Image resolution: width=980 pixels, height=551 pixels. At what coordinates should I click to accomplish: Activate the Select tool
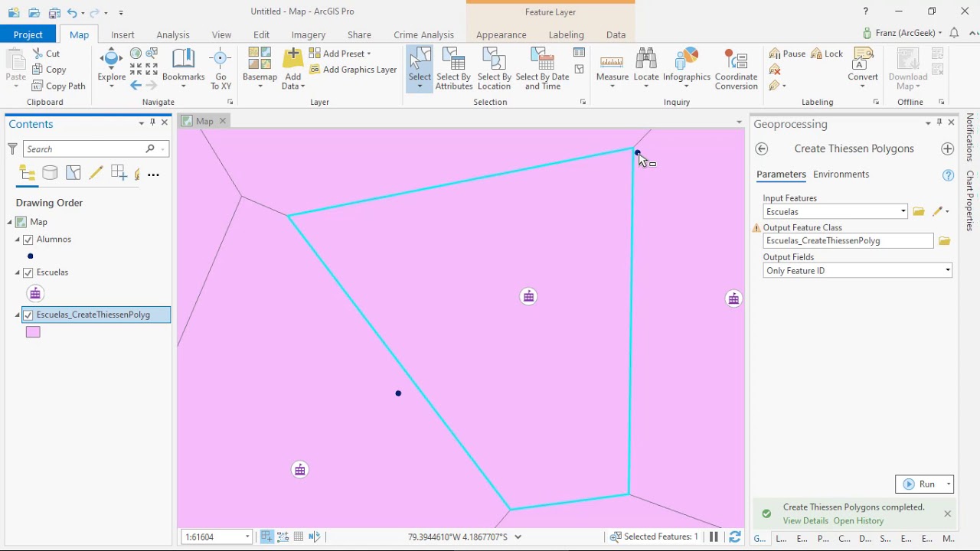[x=420, y=67]
